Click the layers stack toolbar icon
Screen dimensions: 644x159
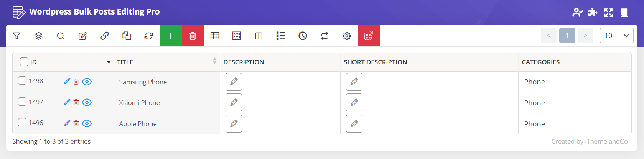(39, 36)
